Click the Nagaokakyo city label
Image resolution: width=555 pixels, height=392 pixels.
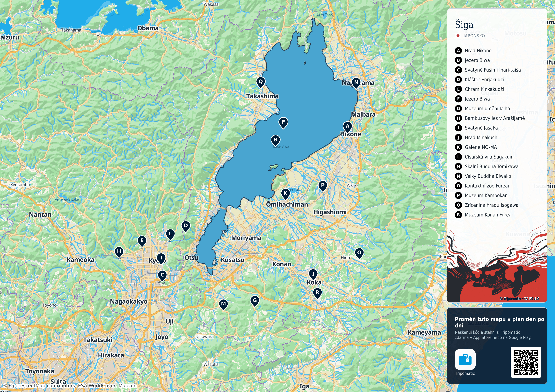coord(129,302)
